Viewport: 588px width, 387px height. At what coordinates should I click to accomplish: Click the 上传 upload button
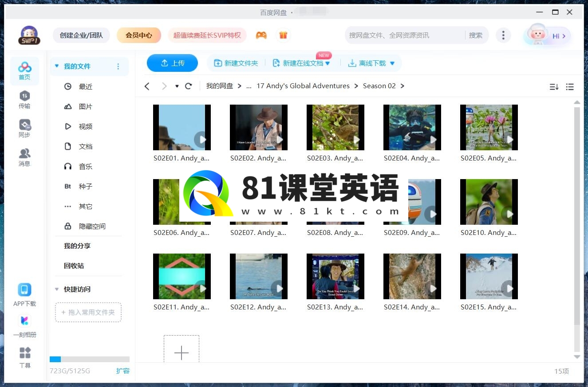pyautogui.click(x=172, y=63)
